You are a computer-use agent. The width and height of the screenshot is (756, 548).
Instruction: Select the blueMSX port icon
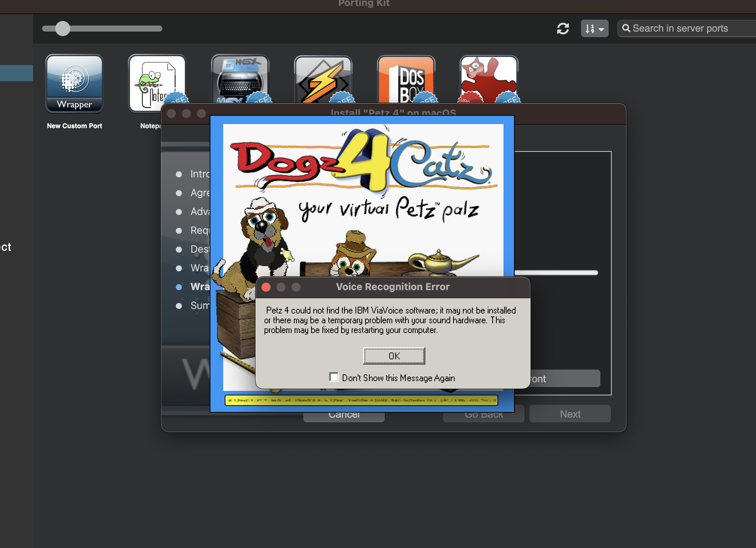click(x=240, y=80)
